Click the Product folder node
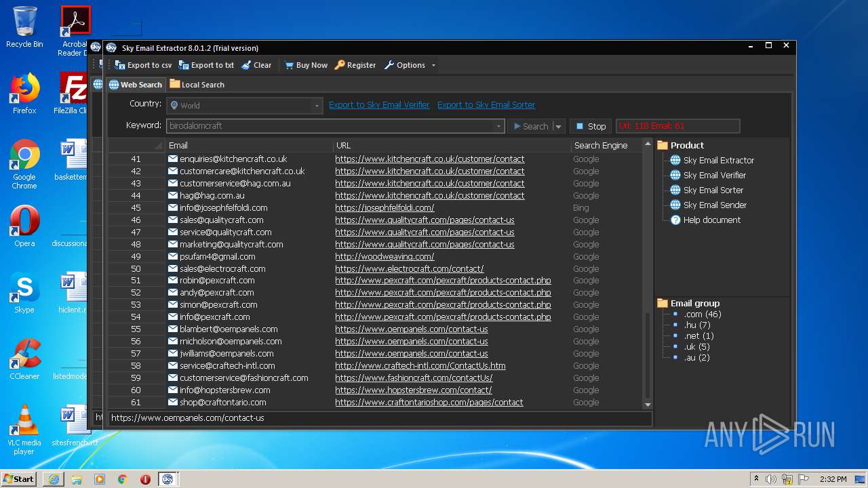The image size is (868, 488). pyautogui.click(x=681, y=145)
